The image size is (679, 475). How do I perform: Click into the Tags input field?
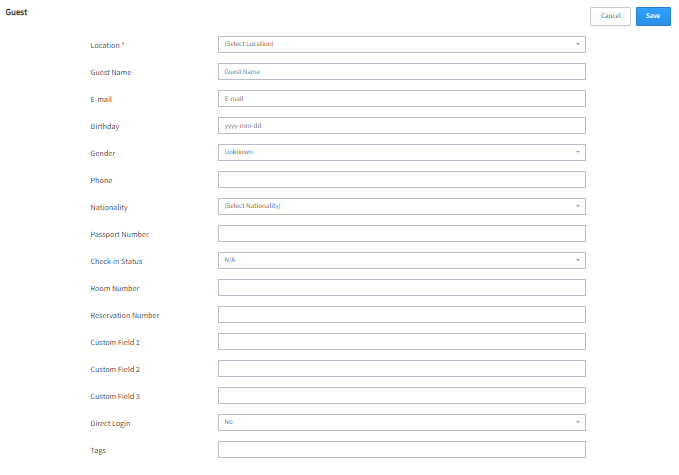(402, 449)
